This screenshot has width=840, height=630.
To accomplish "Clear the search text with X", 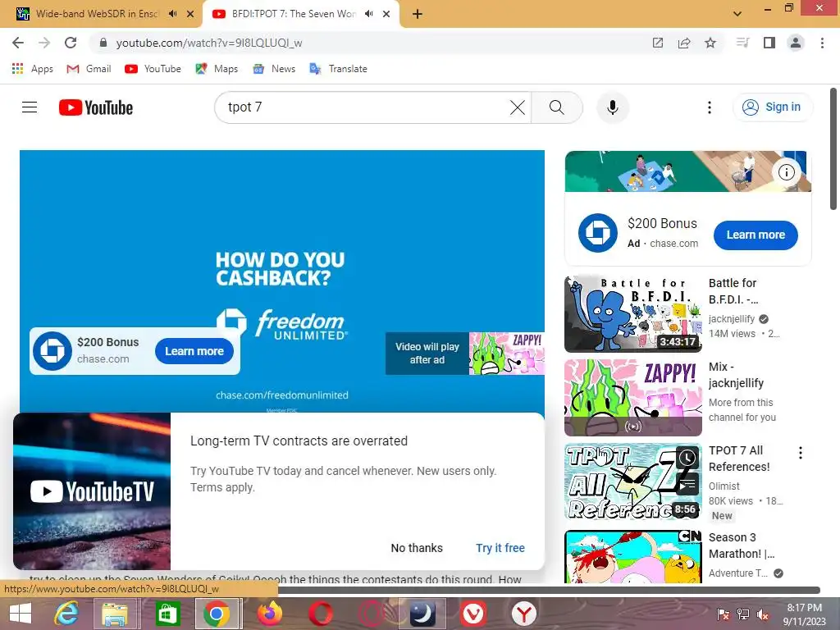I will (518, 107).
